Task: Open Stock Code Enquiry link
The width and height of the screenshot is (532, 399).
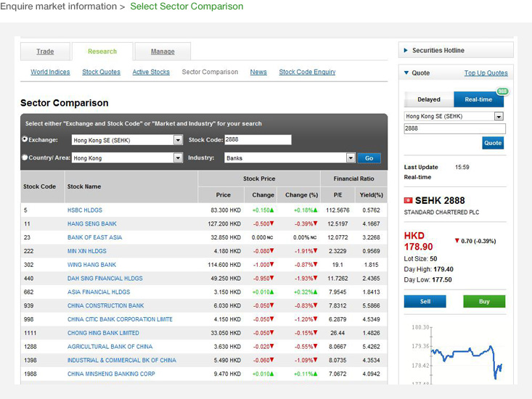Action: [307, 72]
